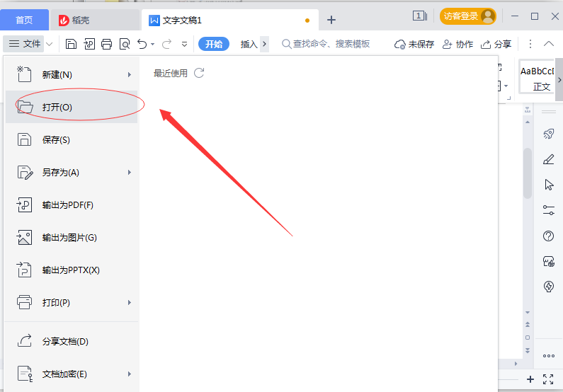This screenshot has width=563, height=392.
Task: Click the undo arrow icon
Action: (142, 44)
